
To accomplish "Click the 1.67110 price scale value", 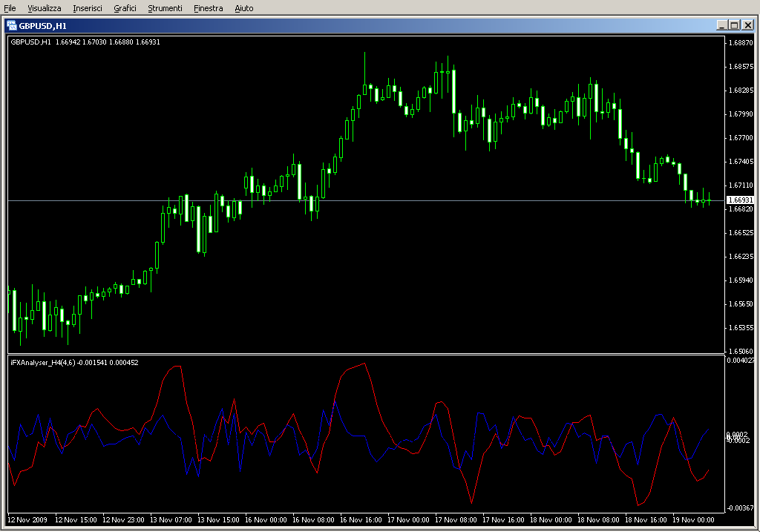I will (x=741, y=185).
